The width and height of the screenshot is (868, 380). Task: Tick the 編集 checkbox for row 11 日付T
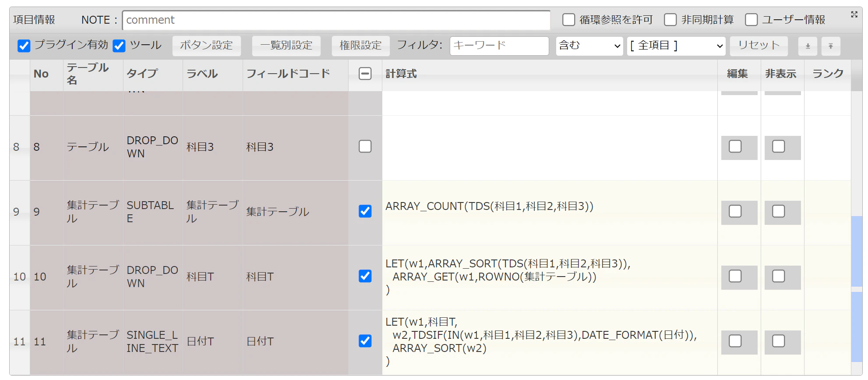coord(735,341)
